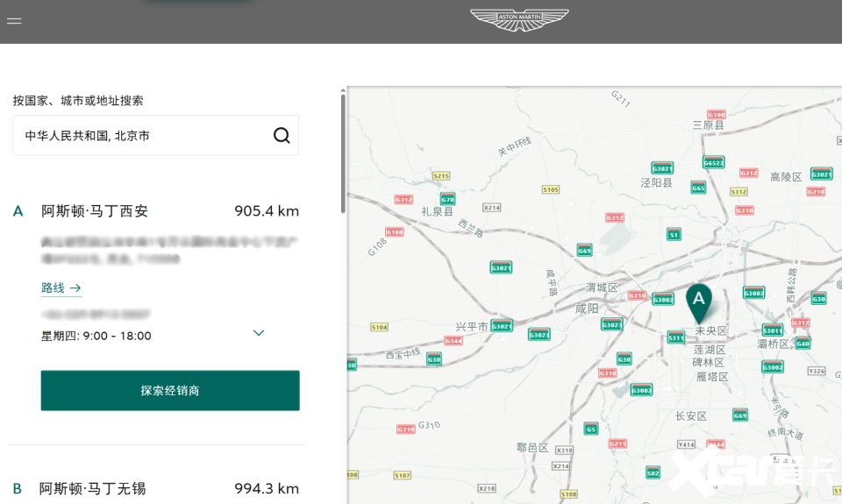The height and width of the screenshot is (504, 842).
Task: Click the X214 road badge near 礼泉县
Action: (491, 207)
